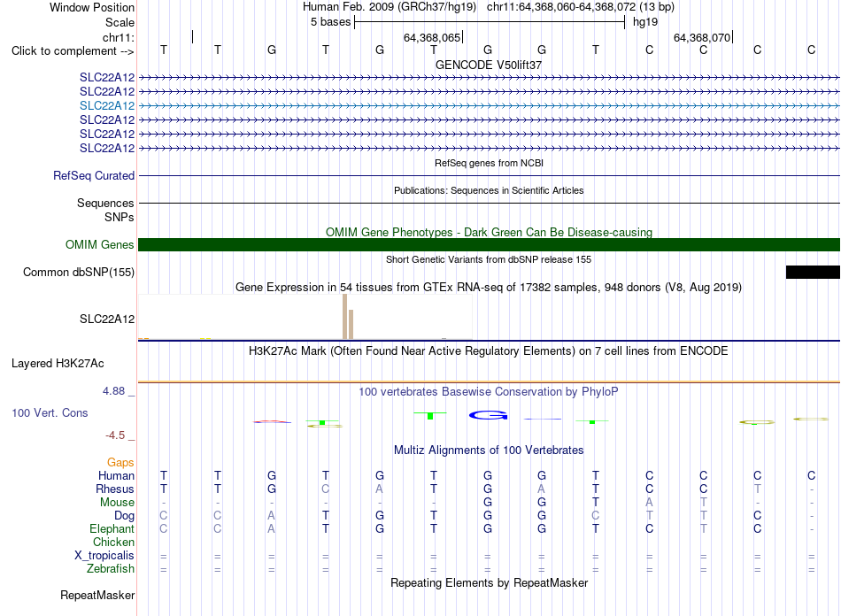The image size is (841, 616).
Task: Click the light blue SLC22A12 transcript label
Action: point(107,105)
